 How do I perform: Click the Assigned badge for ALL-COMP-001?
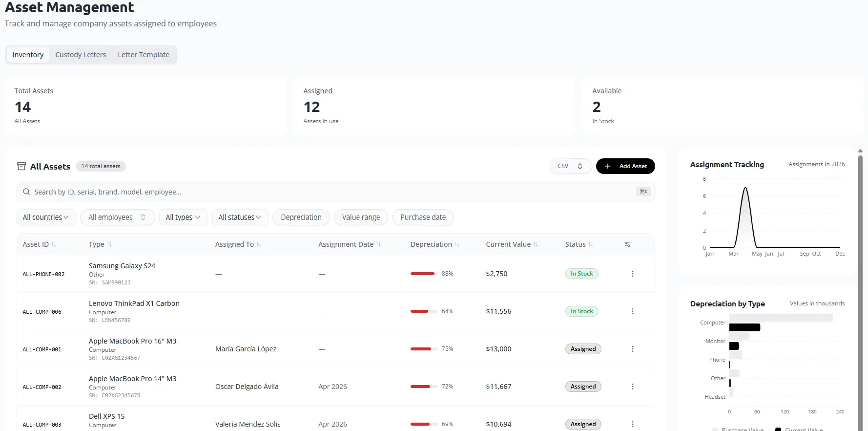coord(583,349)
